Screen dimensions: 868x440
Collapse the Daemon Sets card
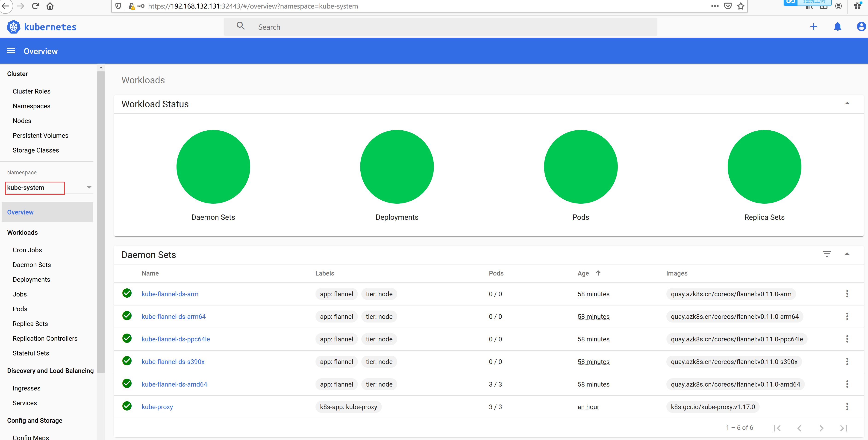847,254
